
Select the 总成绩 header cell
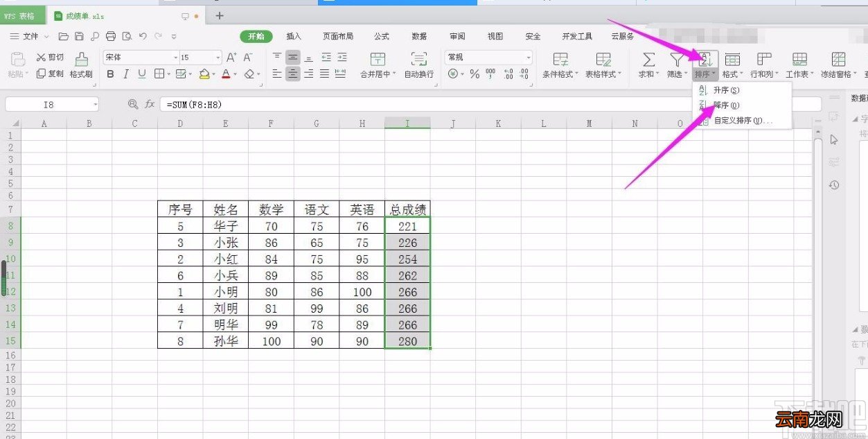[x=408, y=209]
